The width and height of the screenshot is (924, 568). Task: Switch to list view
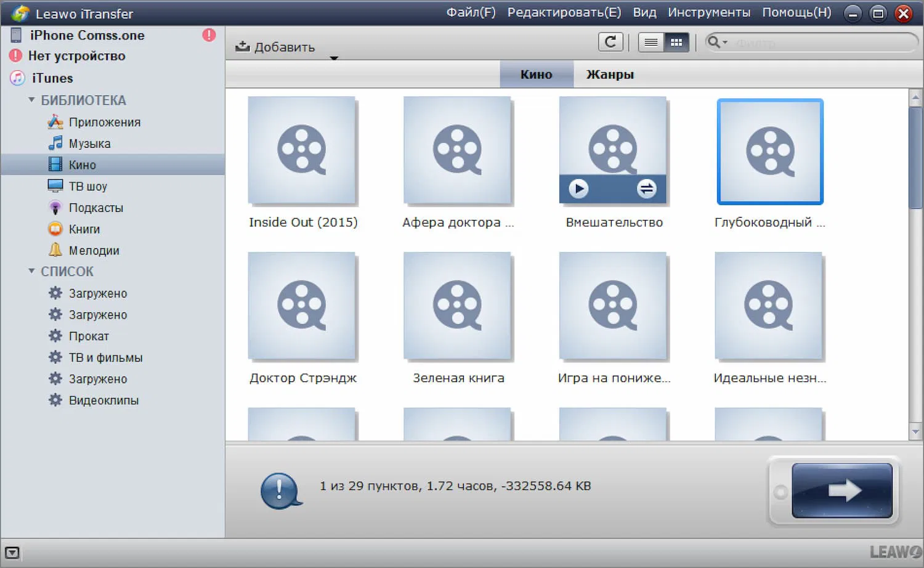650,42
